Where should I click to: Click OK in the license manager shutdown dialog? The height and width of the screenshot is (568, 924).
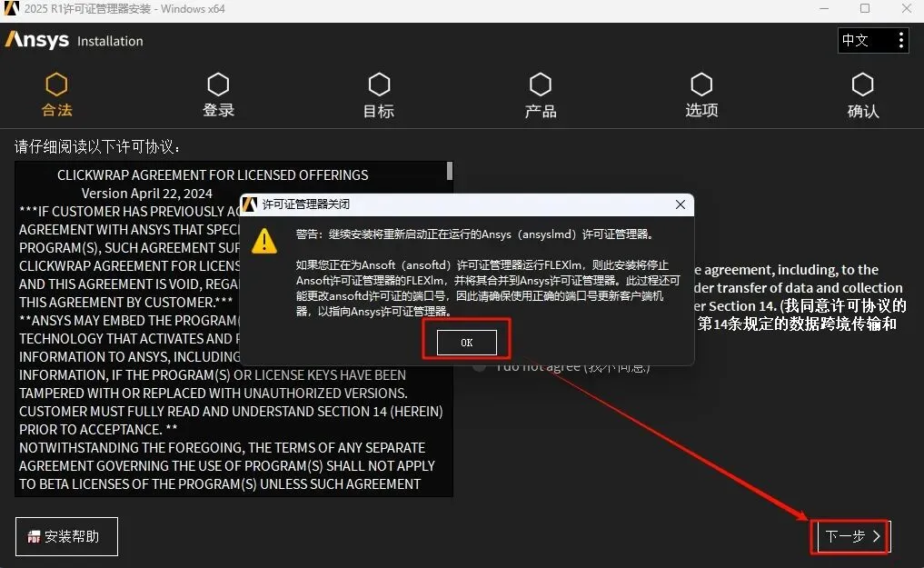(466, 343)
